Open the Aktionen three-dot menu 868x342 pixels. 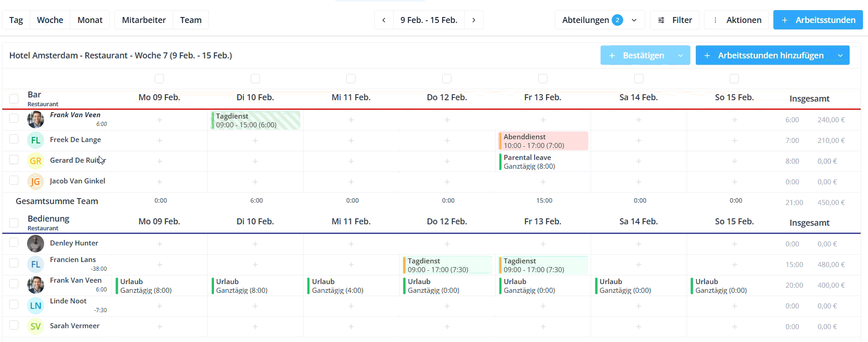tap(715, 20)
